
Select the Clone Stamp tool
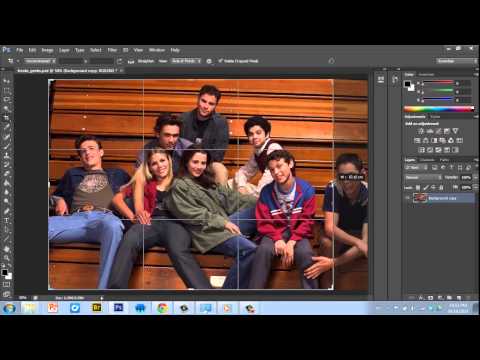(x=6, y=155)
